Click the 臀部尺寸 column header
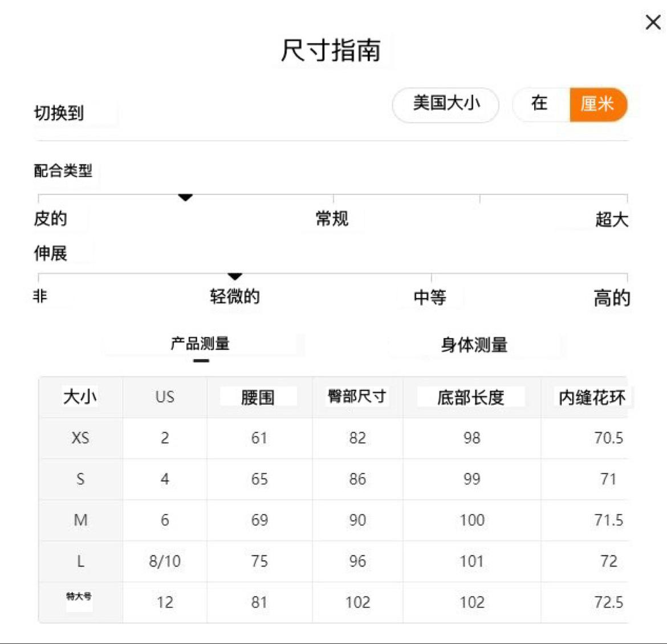The height and width of the screenshot is (644, 667). tap(357, 396)
